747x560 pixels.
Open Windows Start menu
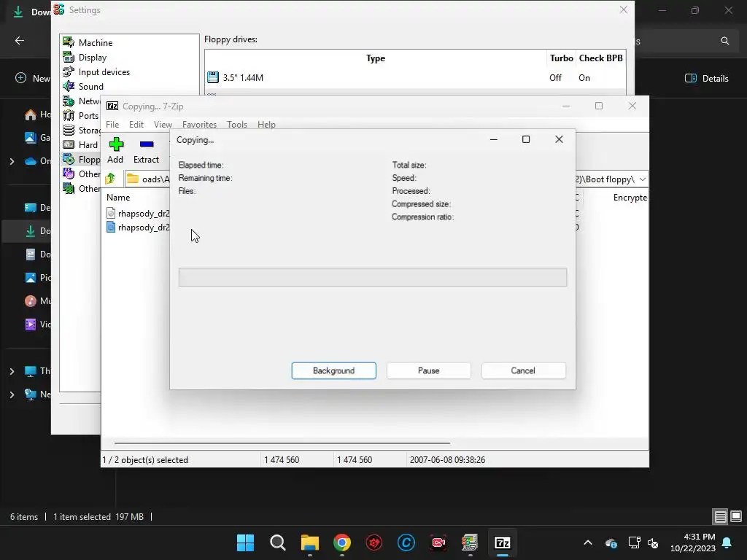pos(245,542)
